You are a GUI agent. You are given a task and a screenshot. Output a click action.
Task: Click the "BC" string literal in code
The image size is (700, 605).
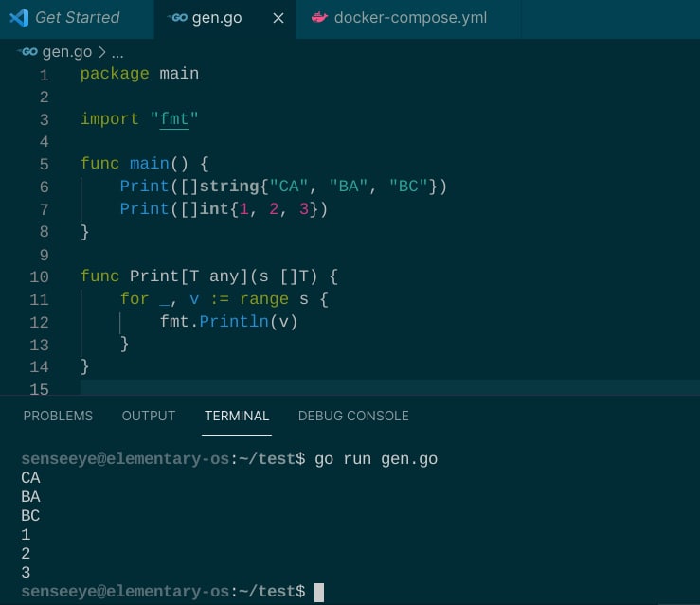coord(408,187)
